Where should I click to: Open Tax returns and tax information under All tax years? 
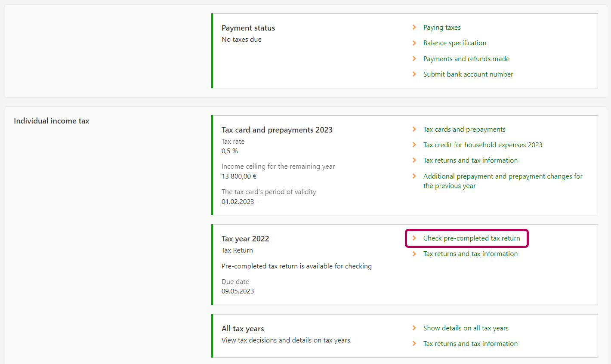pyautogui.click(x=470, y=344)
